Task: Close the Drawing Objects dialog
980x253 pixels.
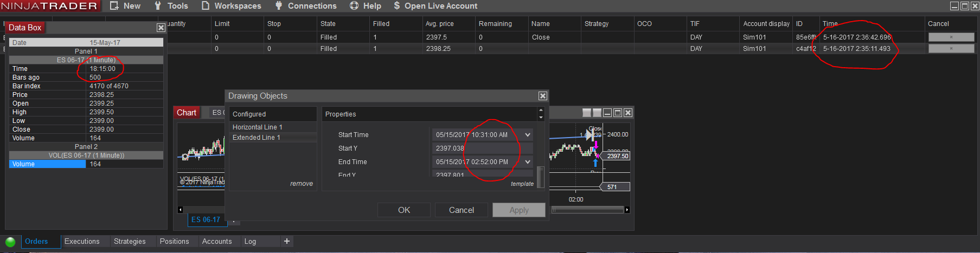Action: click(542, 96)
